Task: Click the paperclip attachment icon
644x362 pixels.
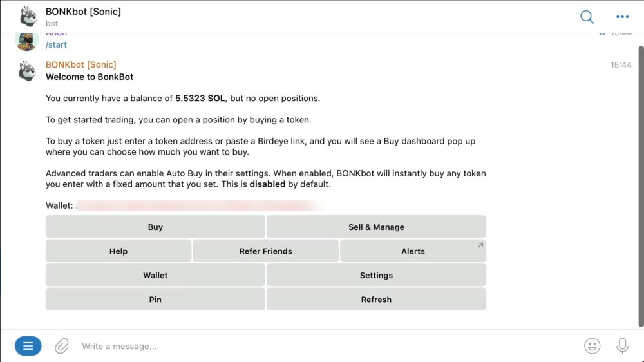Action: (62, 346)
